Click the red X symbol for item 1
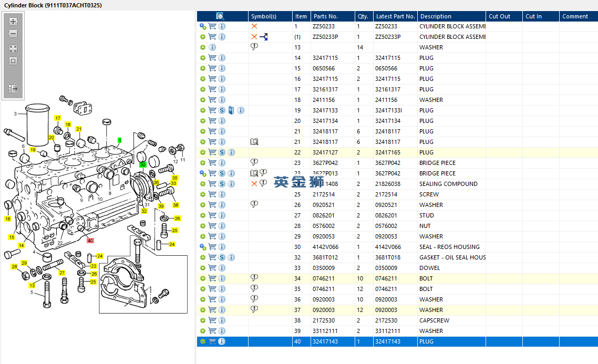598x364 pixels. (x=254, y=26)
